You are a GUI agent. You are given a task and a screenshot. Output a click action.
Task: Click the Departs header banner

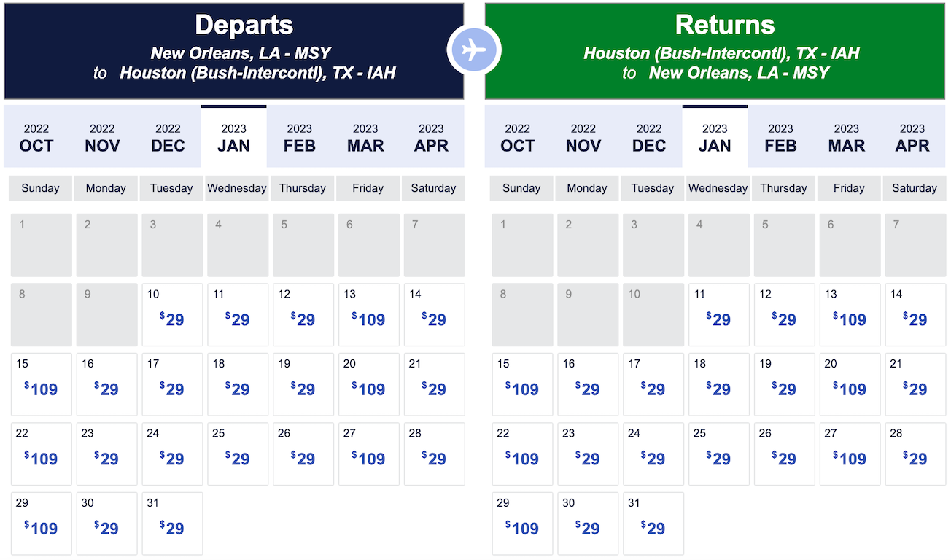coord(234,51)
